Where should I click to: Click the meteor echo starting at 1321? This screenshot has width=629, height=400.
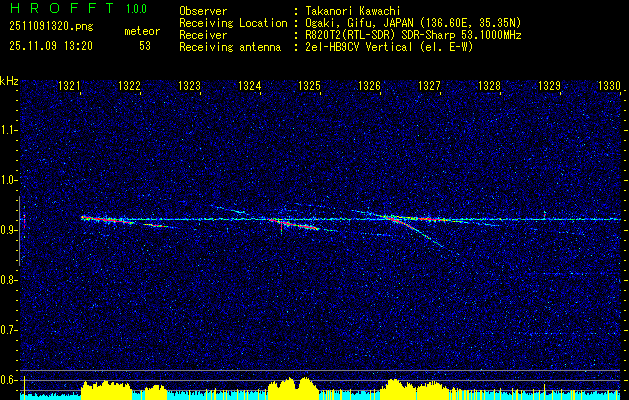pos(108,220)
